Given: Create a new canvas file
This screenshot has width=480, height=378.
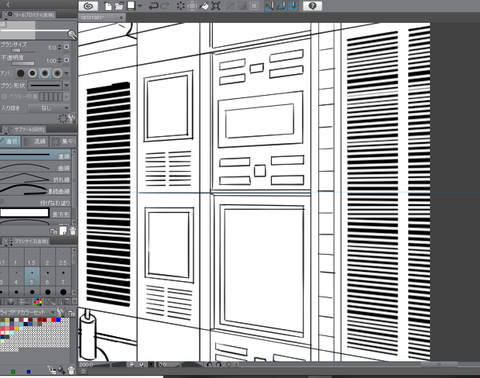Looking at the screenshot, I should tap(108, 6).
